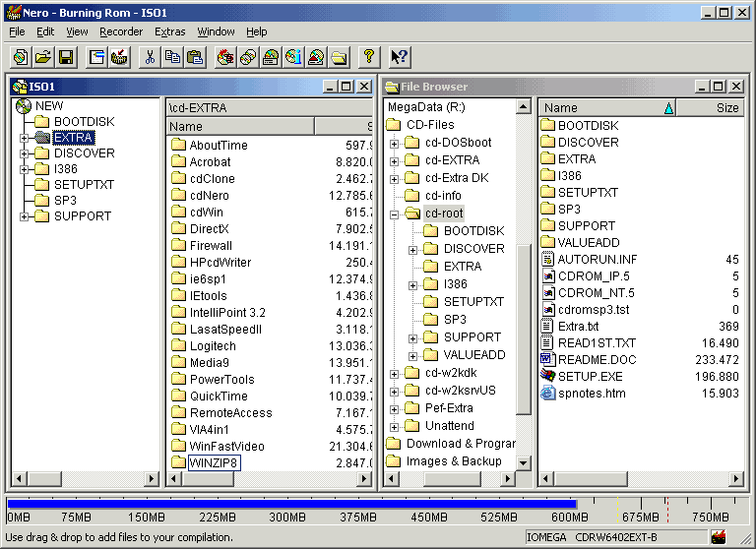756x549 pixels.
Task: Expand the I386 folder in ISO1 tree
Action: (24, 169)
